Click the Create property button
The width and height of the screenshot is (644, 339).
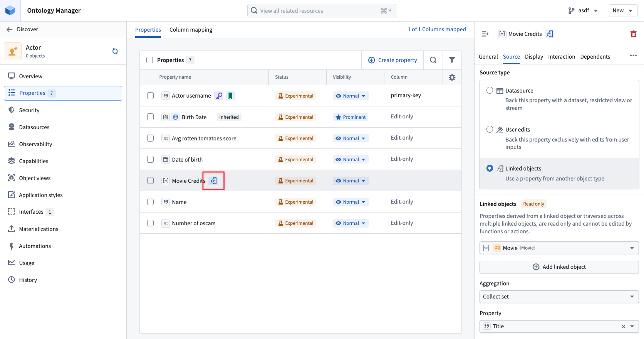(x=392, y=60)
